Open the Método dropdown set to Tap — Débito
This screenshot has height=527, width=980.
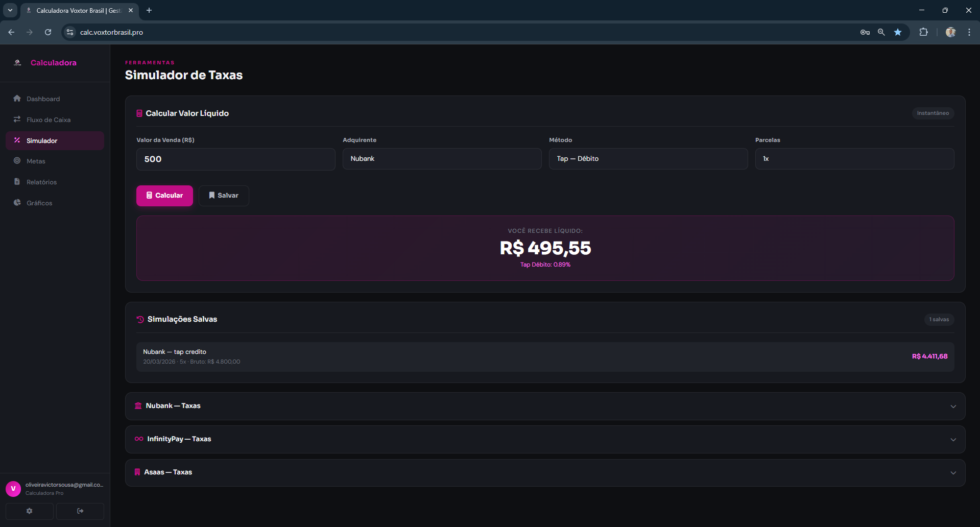[648, 159]
